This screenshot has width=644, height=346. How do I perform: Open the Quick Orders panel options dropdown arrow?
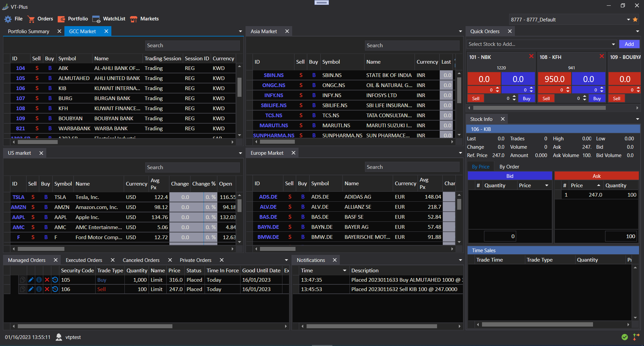pos(637,31)
